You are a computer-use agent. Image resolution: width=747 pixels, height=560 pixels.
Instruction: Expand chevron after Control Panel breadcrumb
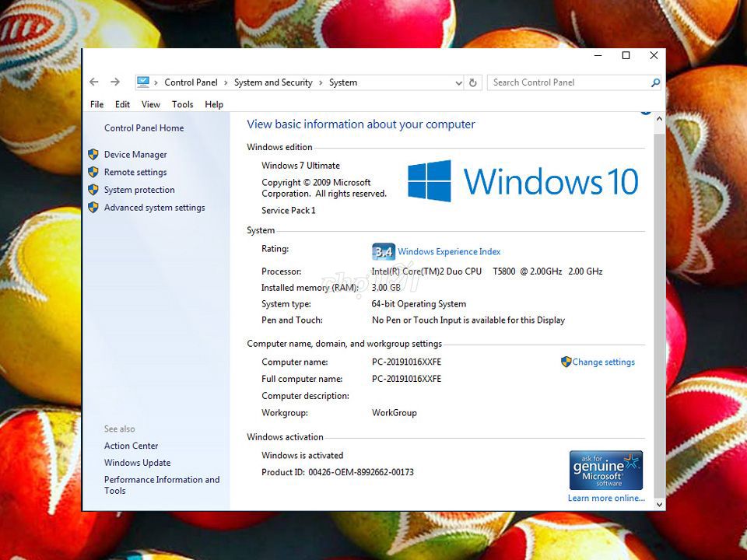click(x=226, y=83)
